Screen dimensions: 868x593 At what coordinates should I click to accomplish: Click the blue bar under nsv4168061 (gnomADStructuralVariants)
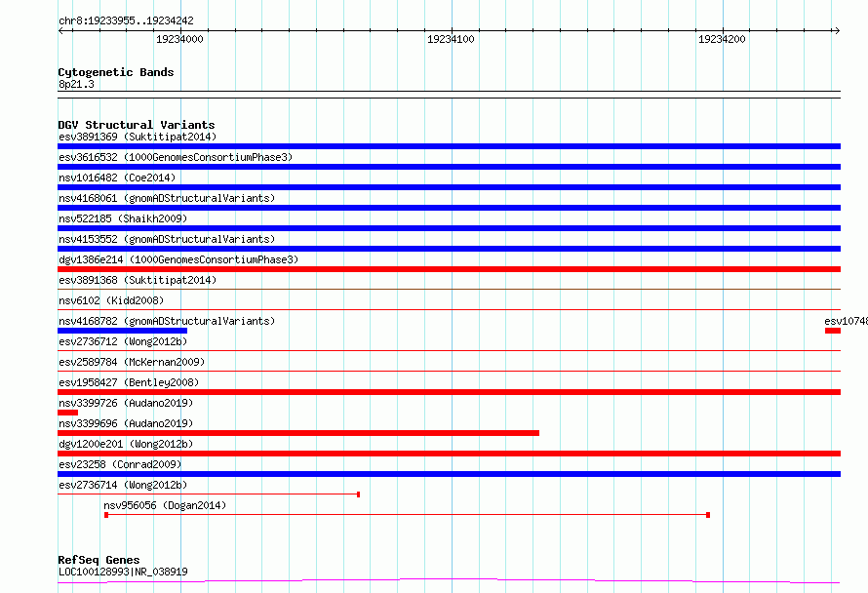click(449, 208)
